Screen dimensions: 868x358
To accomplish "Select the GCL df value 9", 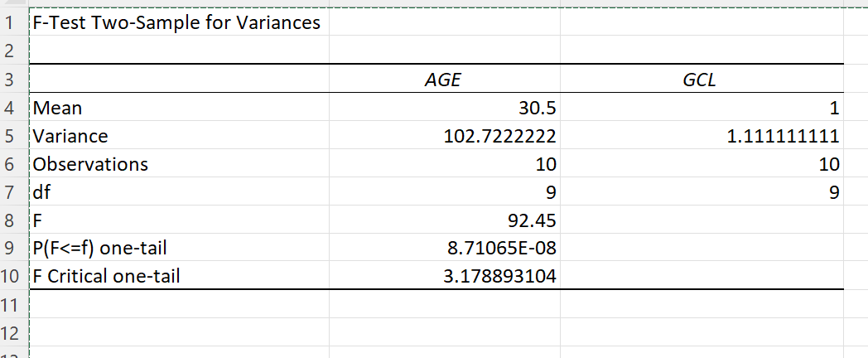I will point(702,191).
